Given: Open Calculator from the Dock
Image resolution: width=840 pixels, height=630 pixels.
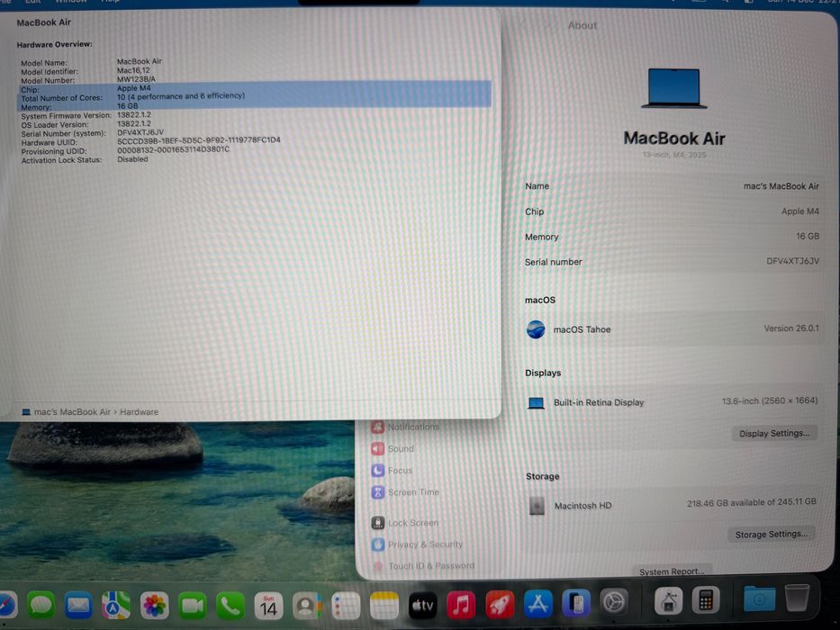Looking at the screenshot, I should point(706,600).
